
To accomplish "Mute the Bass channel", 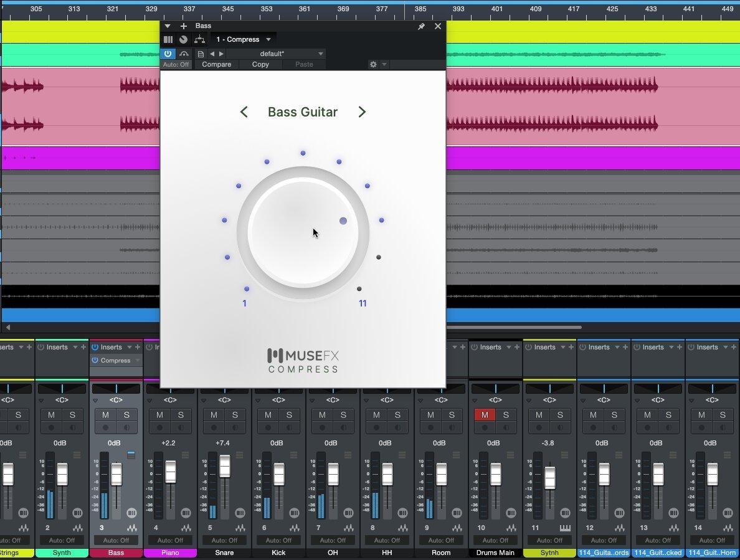I will pyautogui.click(x=105, y=415).
